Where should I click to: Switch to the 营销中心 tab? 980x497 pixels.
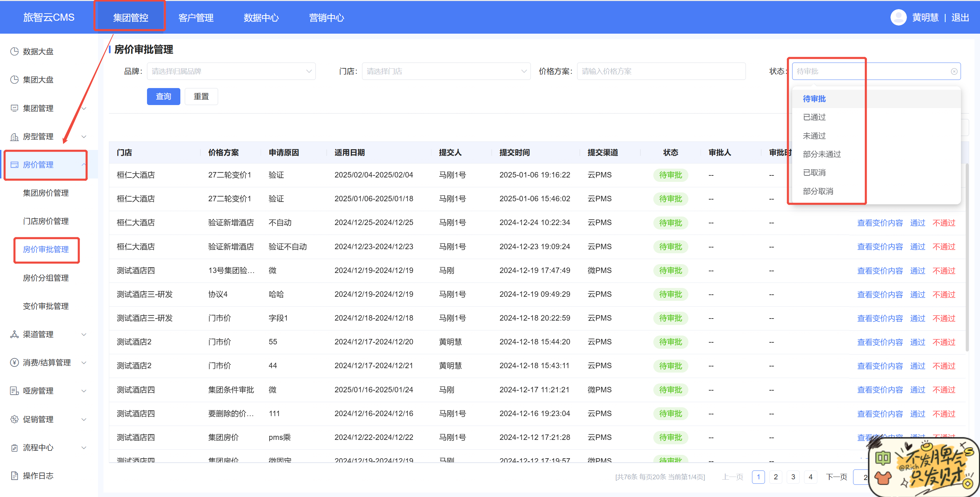pos(326,17)
